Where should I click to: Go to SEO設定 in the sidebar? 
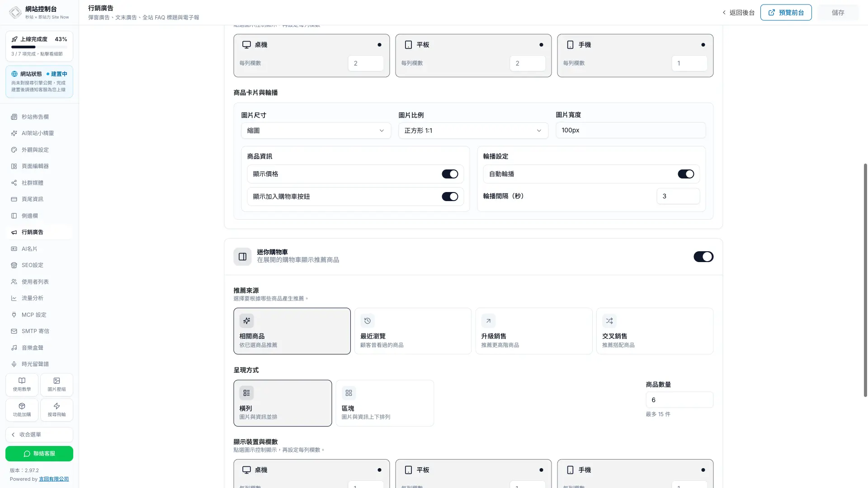pyautogui.click(x=39, y=265)
